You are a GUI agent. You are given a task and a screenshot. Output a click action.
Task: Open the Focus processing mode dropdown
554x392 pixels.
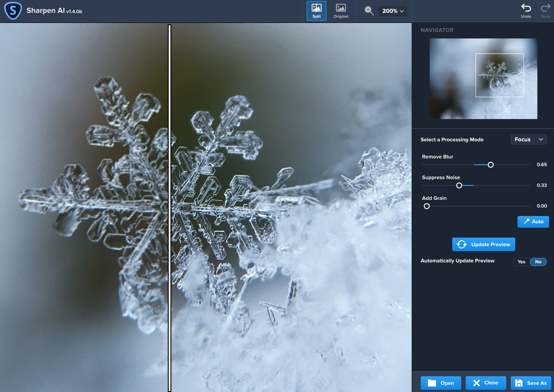528,140
